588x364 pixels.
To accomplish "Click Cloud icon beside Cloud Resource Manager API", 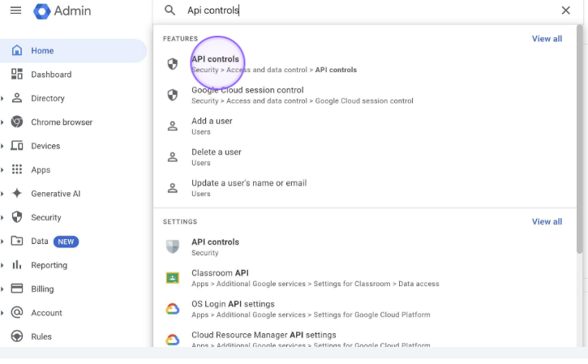I will point(173,340).
